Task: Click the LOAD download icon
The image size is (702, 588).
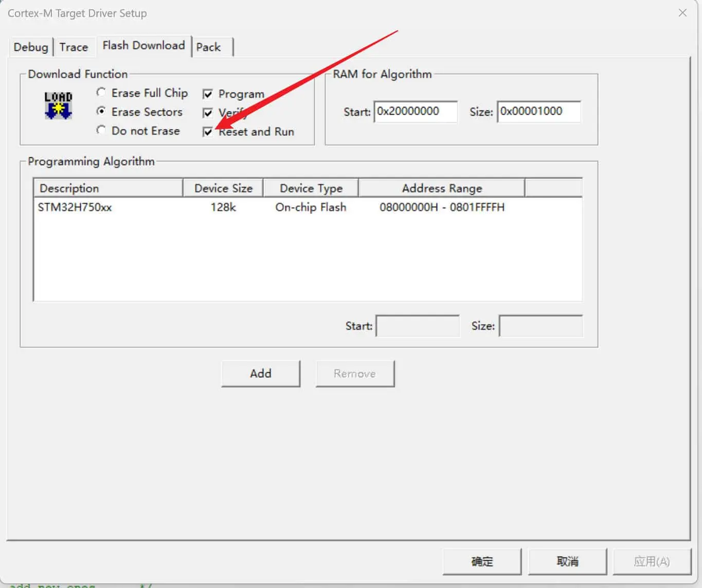Action: click(58, 105)
